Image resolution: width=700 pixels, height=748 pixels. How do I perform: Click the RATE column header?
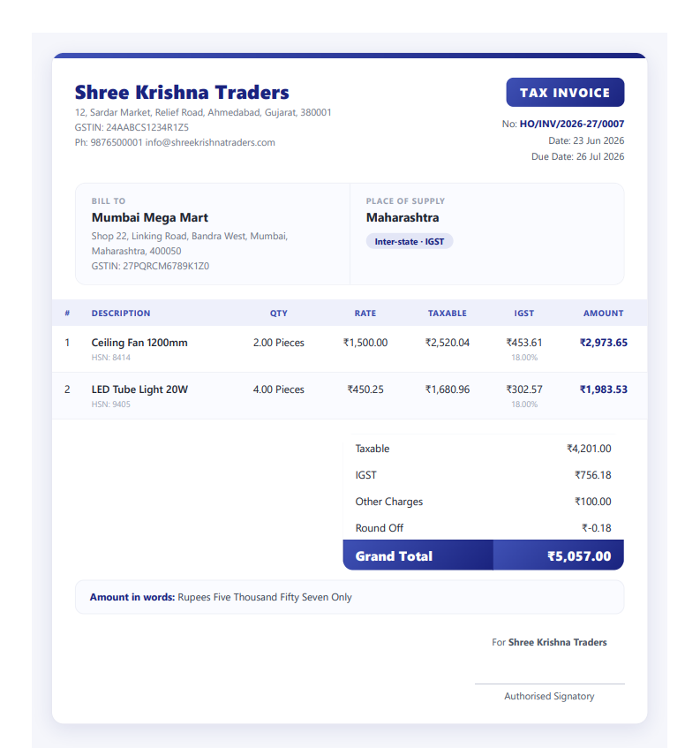click(x=365, y=314)
